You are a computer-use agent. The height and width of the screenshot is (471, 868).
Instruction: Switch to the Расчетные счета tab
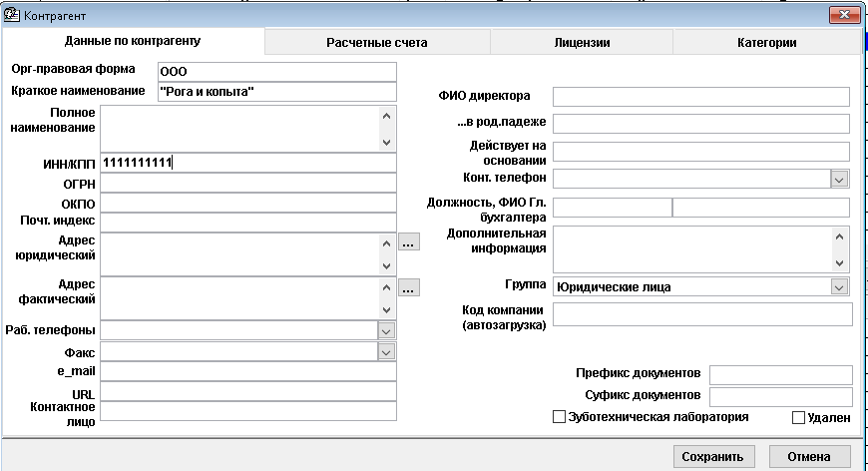click(x=377, y=42)
